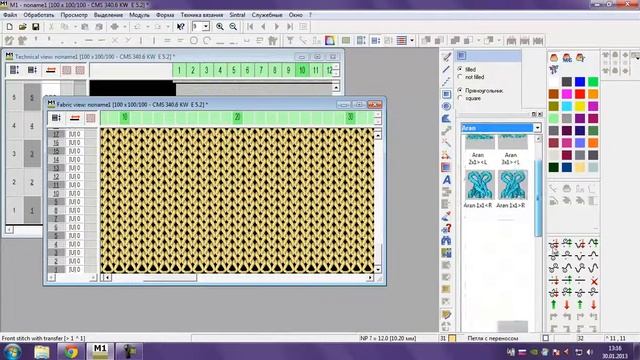Zoom out with the magnifier minus icon
This screenshot has width=640, height=360.
233,27
